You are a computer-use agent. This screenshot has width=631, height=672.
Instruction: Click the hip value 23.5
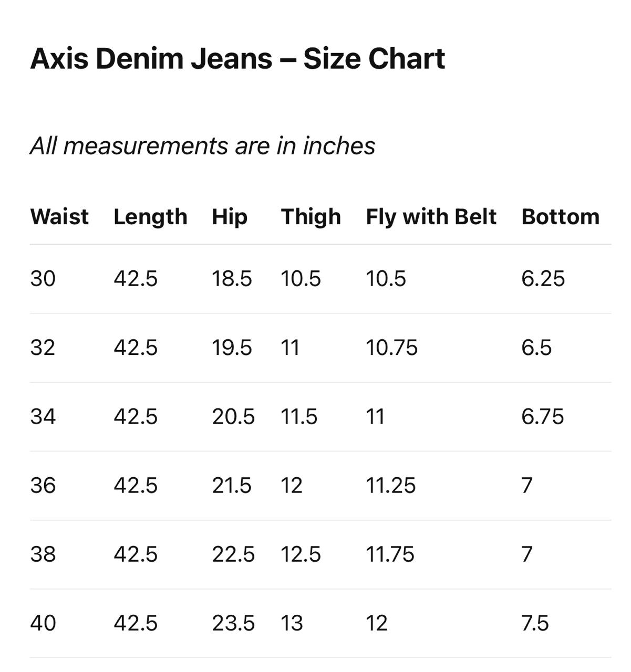coord(233,623)
